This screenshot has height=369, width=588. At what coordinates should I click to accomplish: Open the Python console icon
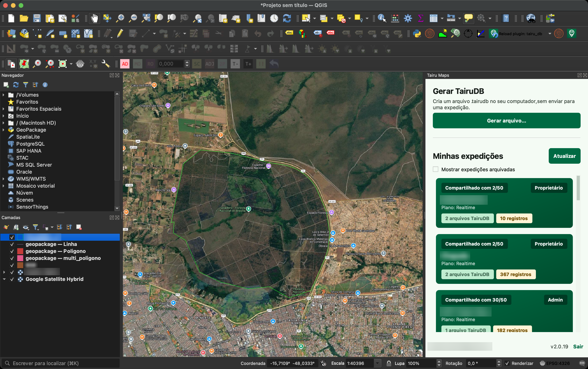click(417, 33)
